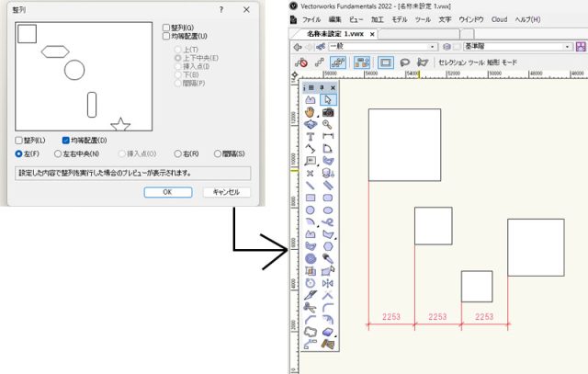Uncheck the bottom 均等配置(D) checkbox
588x374 pixels.
coord(66,141)
